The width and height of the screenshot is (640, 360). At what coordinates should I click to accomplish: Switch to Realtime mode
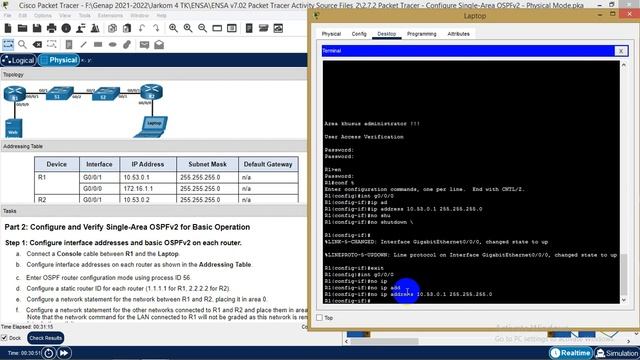(571, 353)
